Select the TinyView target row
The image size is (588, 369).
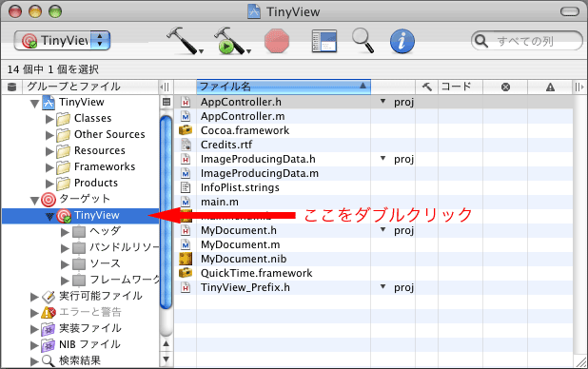click(x=81, y=216)
